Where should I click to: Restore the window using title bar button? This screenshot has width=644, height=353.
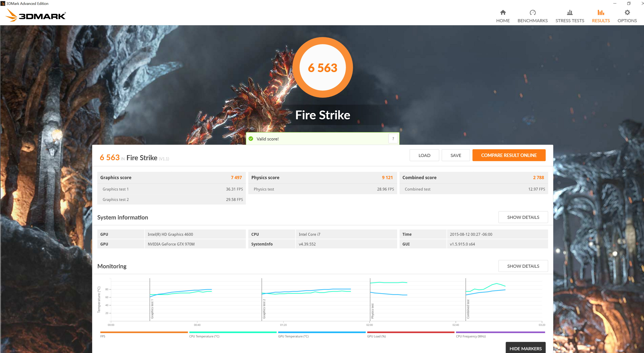pos(629,3)
